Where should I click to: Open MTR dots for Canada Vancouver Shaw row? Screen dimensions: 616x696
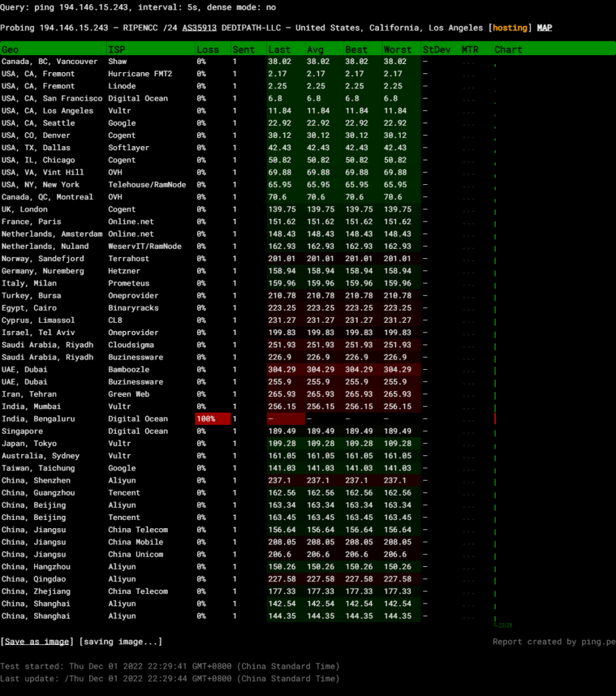469,62
